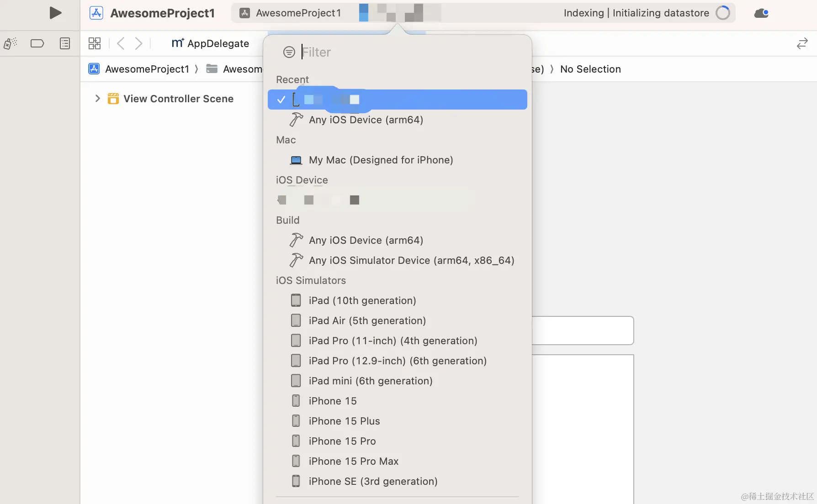Click the cloud status icon in toolbar
The width and height of the screenshot is (817, 504).
(x=761, y=13)
